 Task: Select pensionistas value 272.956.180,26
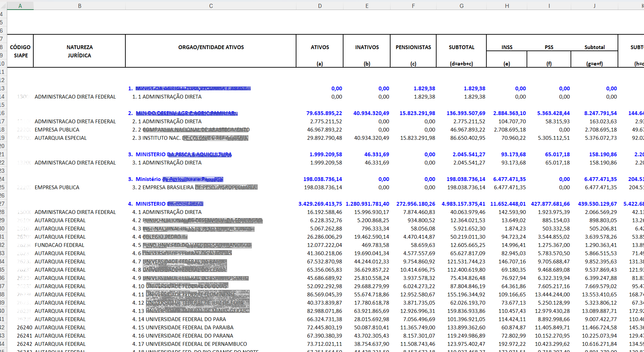[x=416, y=204]
